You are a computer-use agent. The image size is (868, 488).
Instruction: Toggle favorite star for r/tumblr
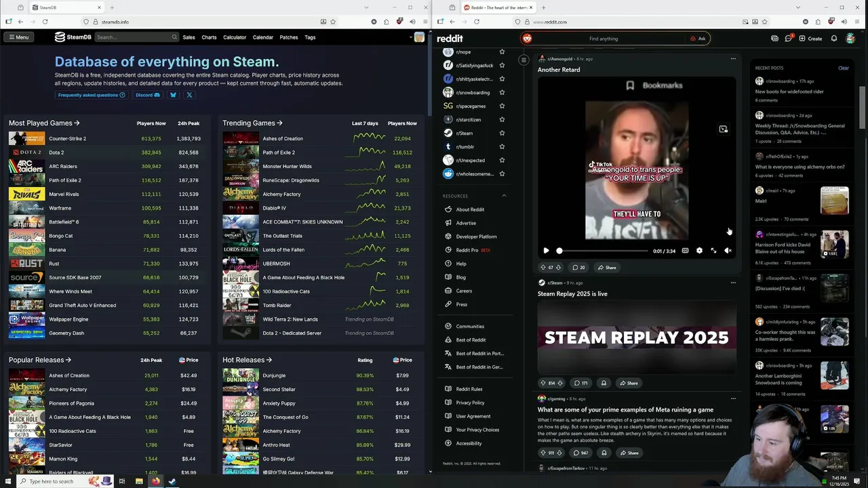502,146
